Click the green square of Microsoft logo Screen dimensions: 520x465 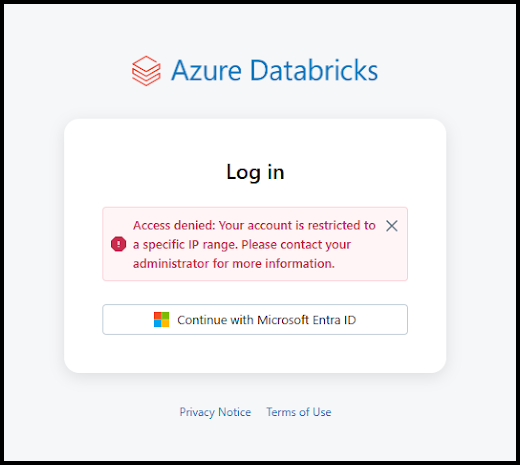165,315
